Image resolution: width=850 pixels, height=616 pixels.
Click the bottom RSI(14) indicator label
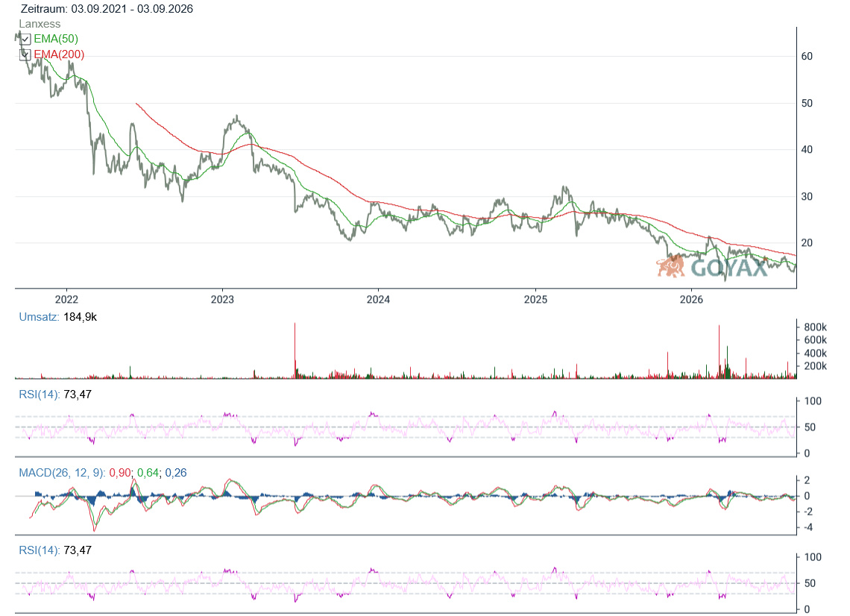pos(40,550)
